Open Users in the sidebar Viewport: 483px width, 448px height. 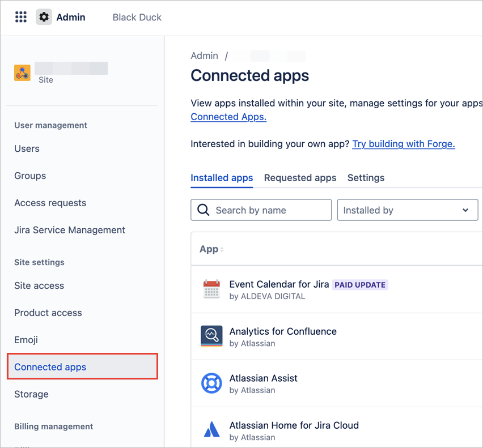point(27,148)
